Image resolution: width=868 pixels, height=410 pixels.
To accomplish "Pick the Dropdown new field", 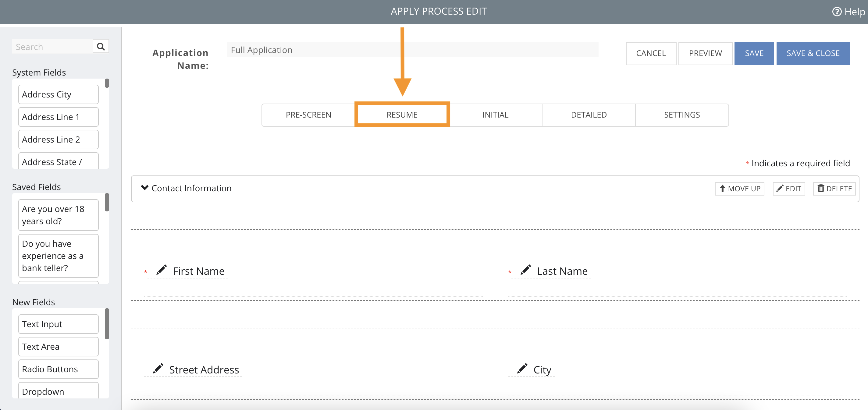I will 58,391.
